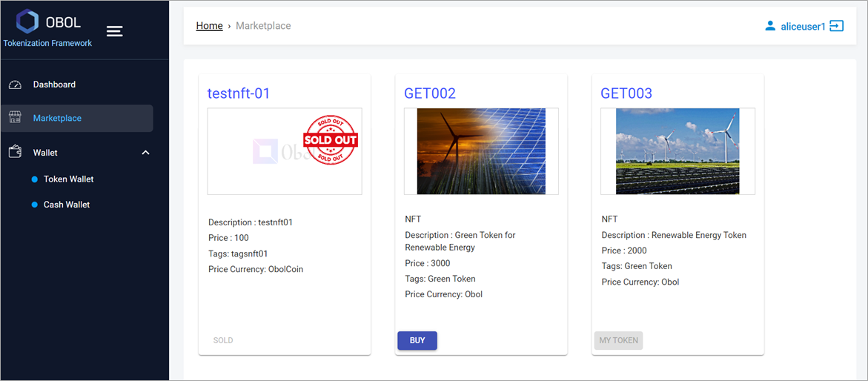Collapse the Wallet submenu chevron
Screen dimensions: 868x381
(145, 153)
